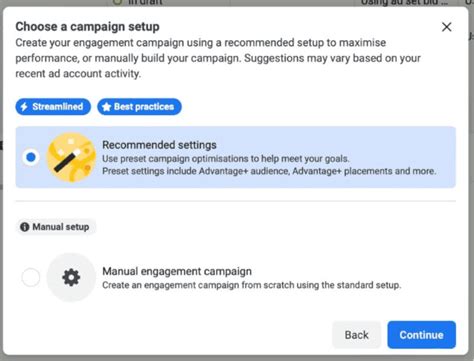Click the Streamlined badge
The height and width of the screenshot is (361, 474).
point(53,107)
